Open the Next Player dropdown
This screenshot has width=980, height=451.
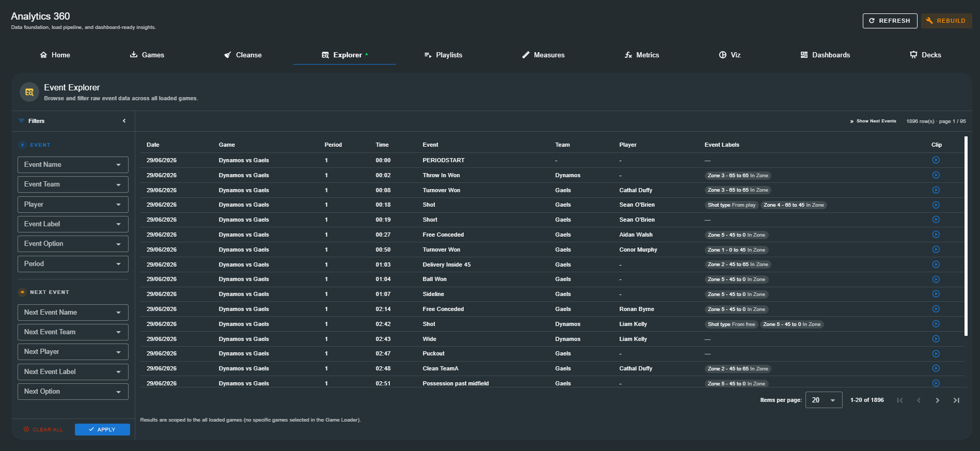coord(73,352)
